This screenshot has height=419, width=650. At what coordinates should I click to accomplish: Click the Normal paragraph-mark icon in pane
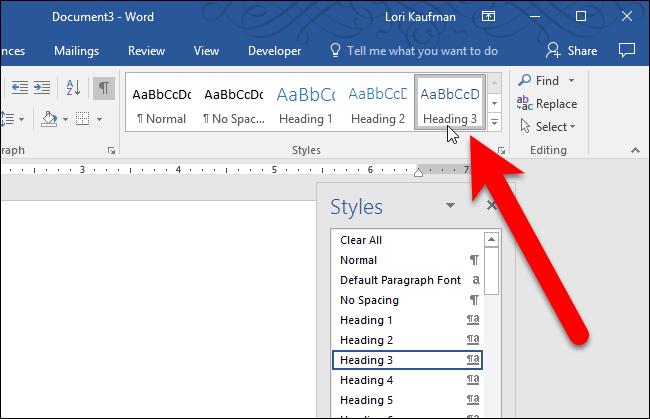click(474, 260)
